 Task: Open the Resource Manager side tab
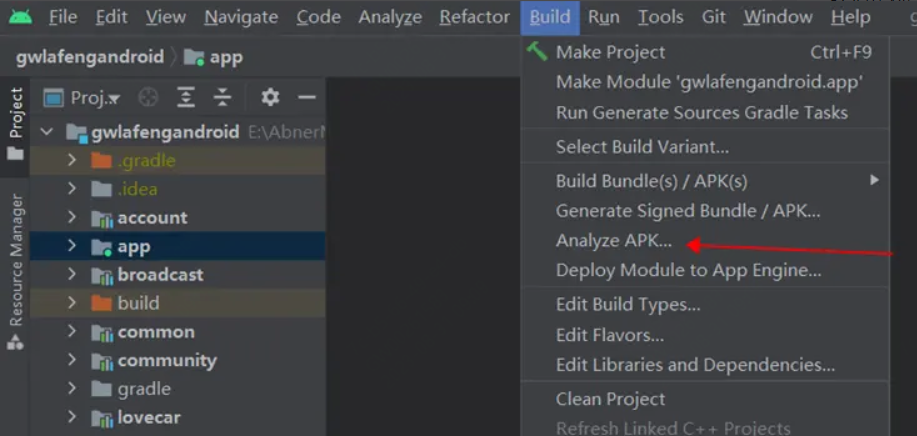pos(16,262)
